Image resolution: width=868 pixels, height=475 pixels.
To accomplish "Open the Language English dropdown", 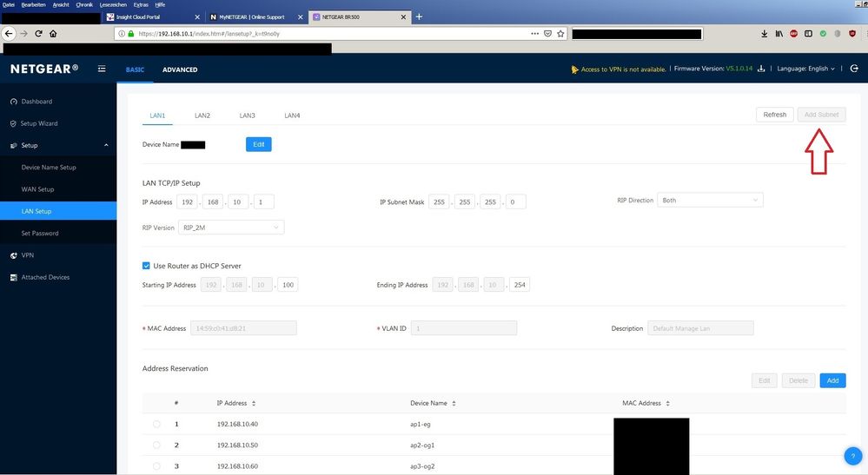I will (x=805, y=69).
